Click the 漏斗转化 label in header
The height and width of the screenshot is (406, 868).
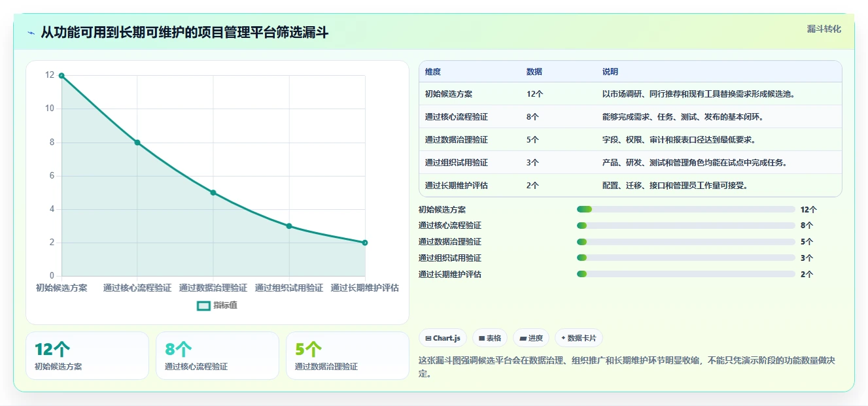coord(824,29)
